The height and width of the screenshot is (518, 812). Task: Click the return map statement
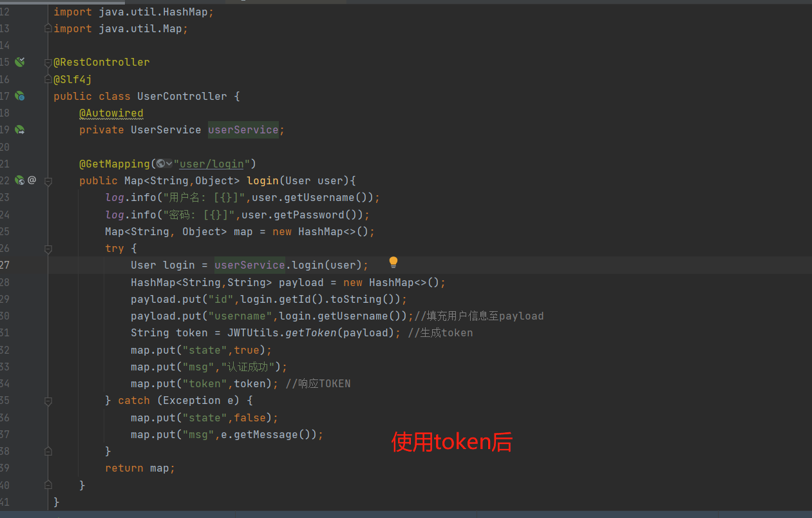pyautogui.click(x=140, y=468)
